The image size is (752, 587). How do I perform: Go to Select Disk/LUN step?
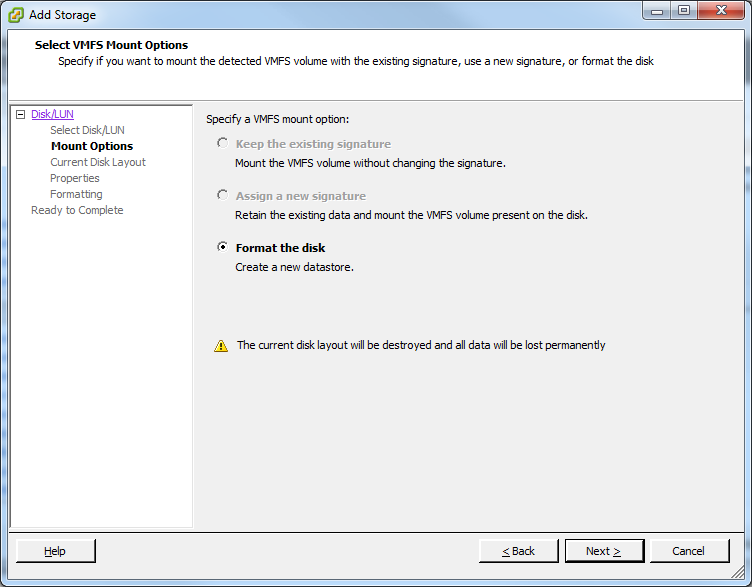coord(87,130)
